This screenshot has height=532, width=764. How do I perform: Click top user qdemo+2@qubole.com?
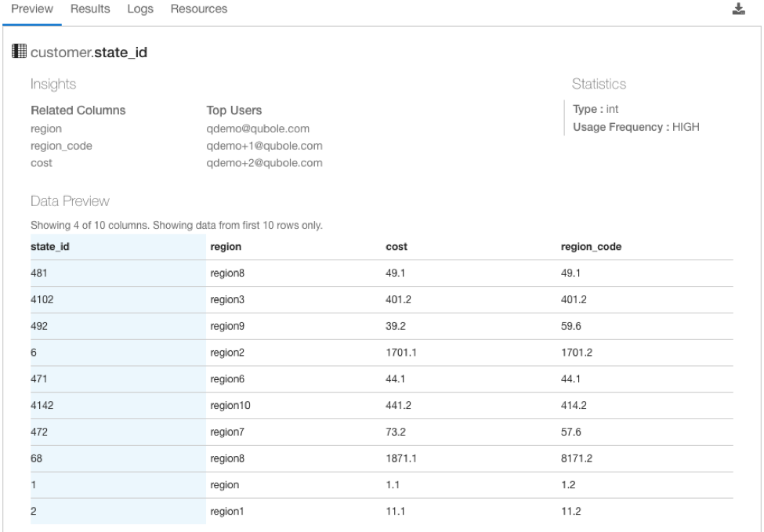[264, 163]
